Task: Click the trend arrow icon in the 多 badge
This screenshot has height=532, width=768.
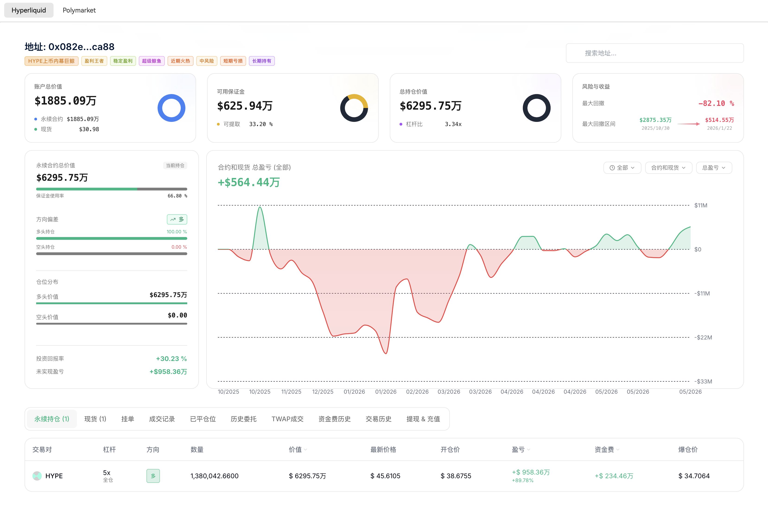Action: pos(173,219)
